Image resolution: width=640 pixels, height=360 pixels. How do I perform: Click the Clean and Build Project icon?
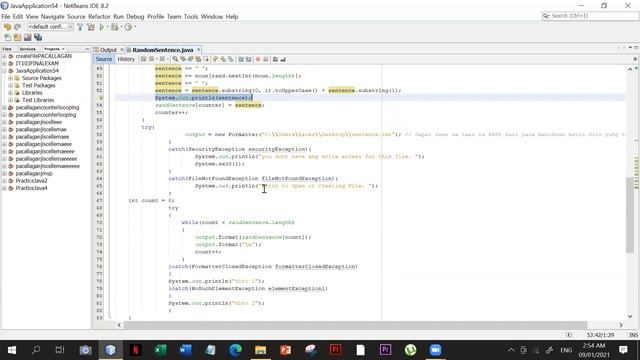91,27
